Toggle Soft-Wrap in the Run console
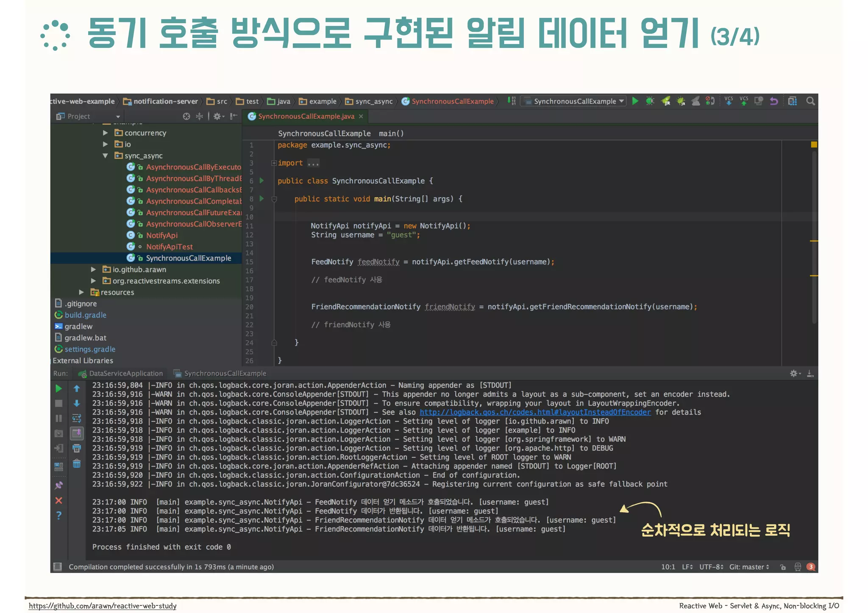The height and width of the screenshot is (613, 868). coord(77,418)
